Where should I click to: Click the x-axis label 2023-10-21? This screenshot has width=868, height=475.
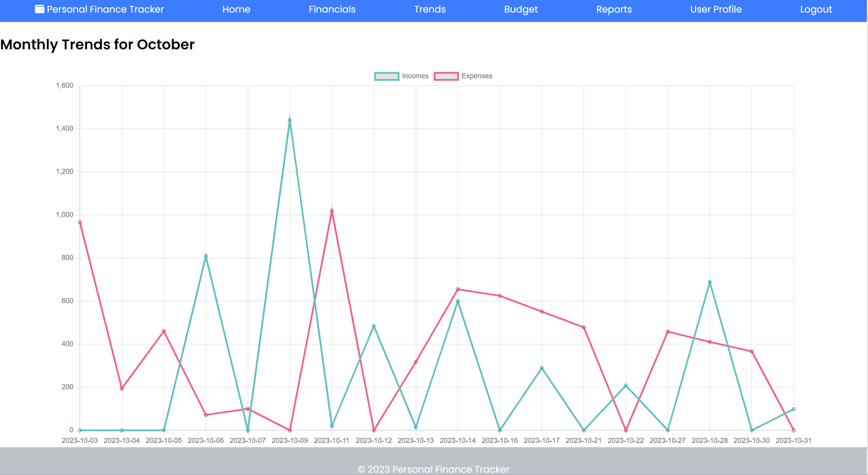[584, 441]
